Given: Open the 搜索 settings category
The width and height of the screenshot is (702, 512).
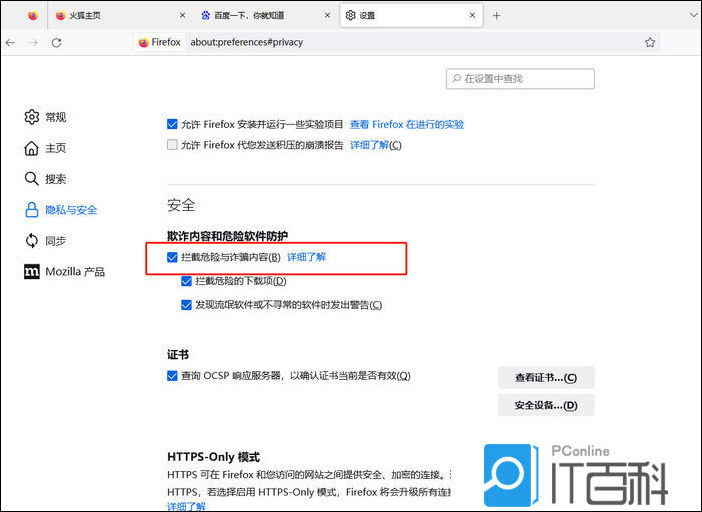Looking at the screenshot, I should tap(45, 179).
